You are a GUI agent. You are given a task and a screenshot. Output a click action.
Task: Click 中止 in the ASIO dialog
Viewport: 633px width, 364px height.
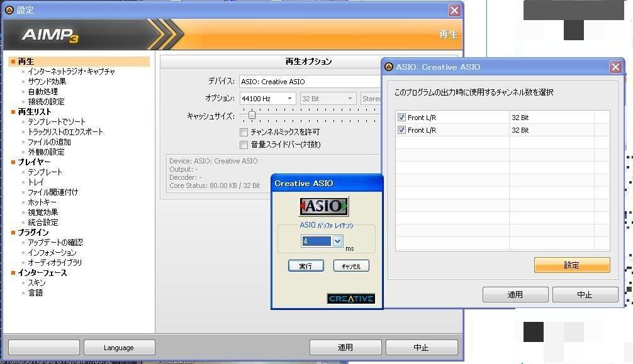click(585, 295)
